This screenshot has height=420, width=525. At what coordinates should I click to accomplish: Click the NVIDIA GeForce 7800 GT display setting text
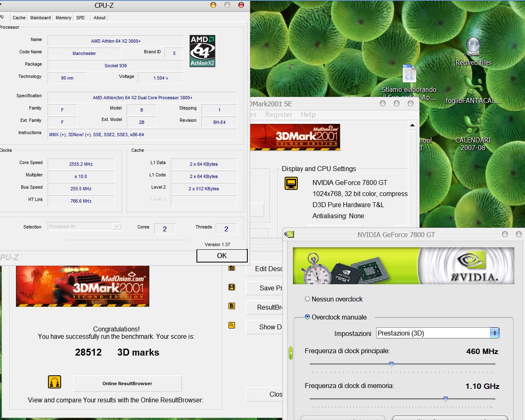[350, 183]
